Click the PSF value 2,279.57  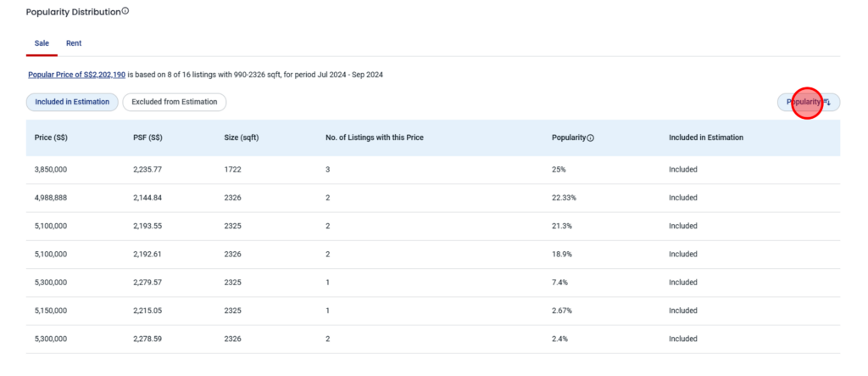[147, 283]
